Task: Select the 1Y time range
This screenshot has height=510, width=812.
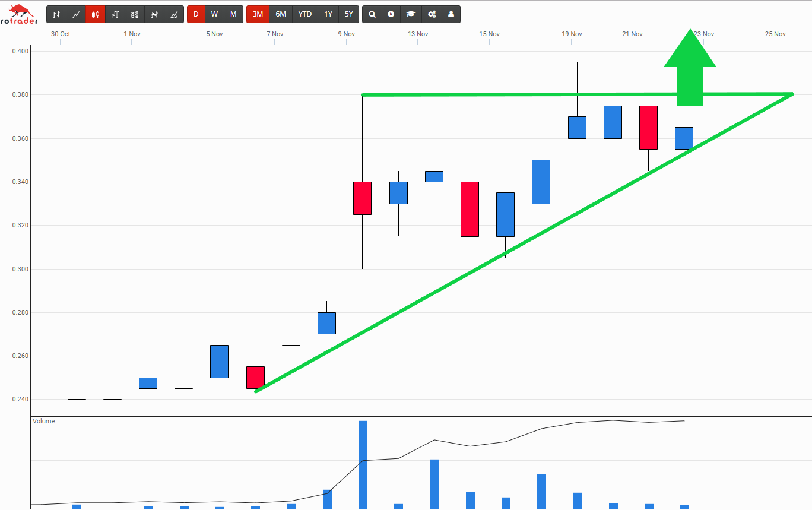Action: click(328, 14)
